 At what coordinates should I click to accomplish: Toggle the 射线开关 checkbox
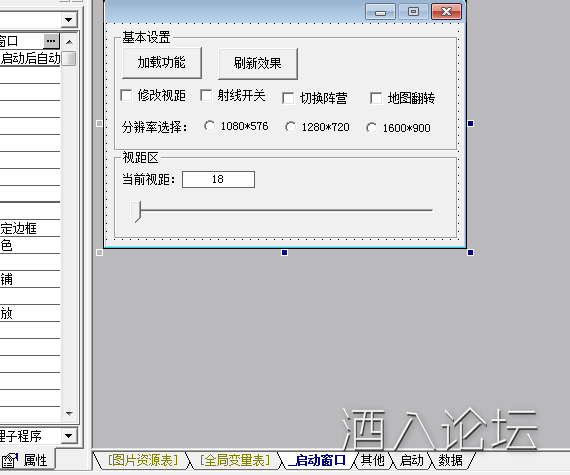206,96
